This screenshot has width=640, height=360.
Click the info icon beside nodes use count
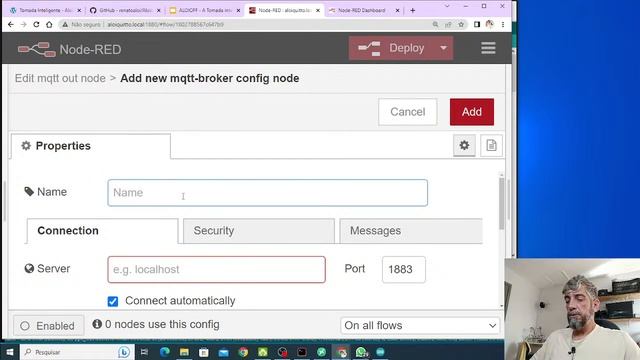pos(97,324)
